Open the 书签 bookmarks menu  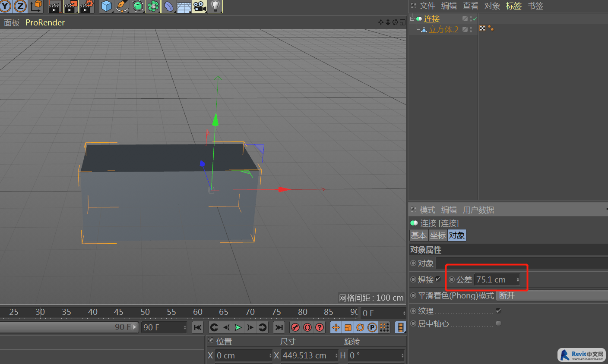535,6
